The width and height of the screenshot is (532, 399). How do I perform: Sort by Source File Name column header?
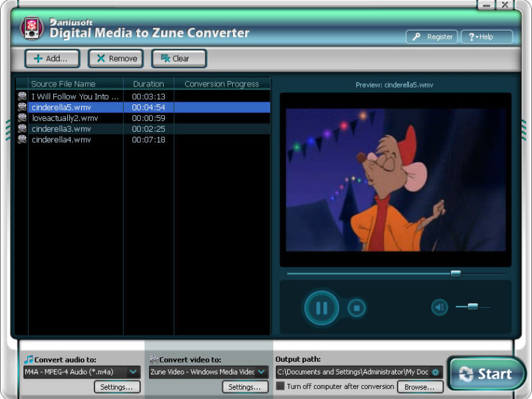tap(75, 84)
